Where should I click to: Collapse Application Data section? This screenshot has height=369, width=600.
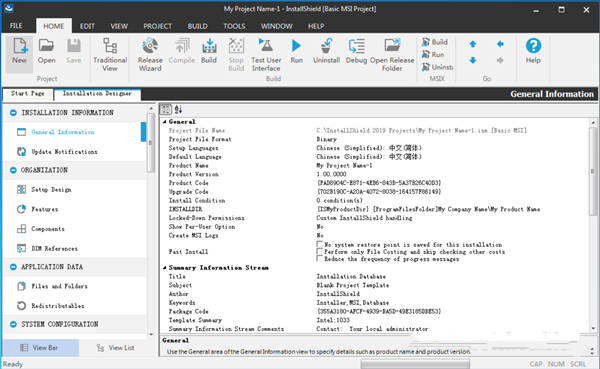pos(13,267)
